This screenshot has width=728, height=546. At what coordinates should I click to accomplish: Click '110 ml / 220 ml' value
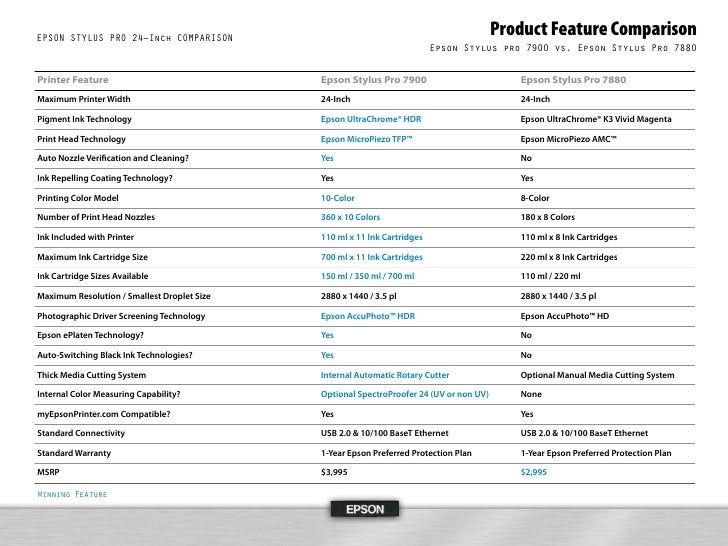point(551,276)
